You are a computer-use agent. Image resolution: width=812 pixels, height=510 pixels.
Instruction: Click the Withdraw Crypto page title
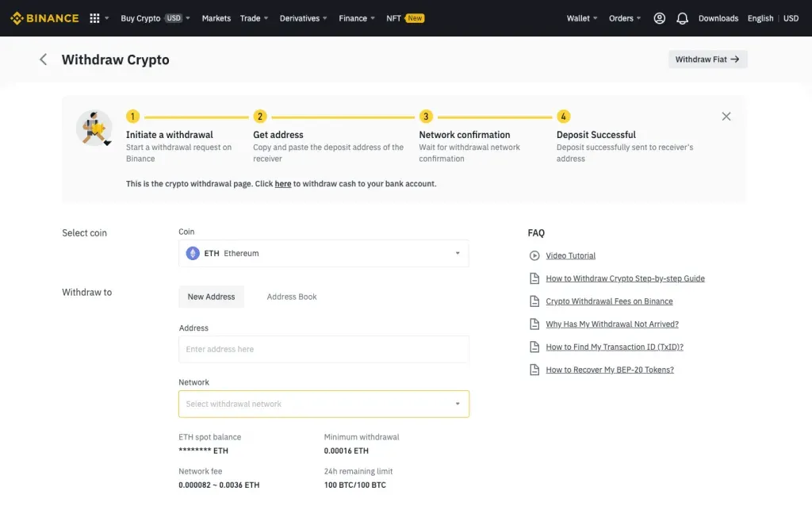[116, 59]
